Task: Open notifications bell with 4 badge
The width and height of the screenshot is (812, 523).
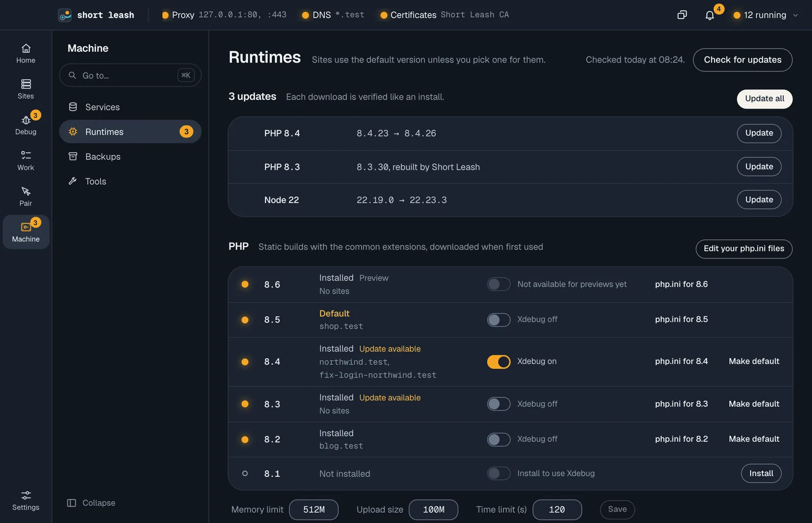Action: tap(710, 15)
